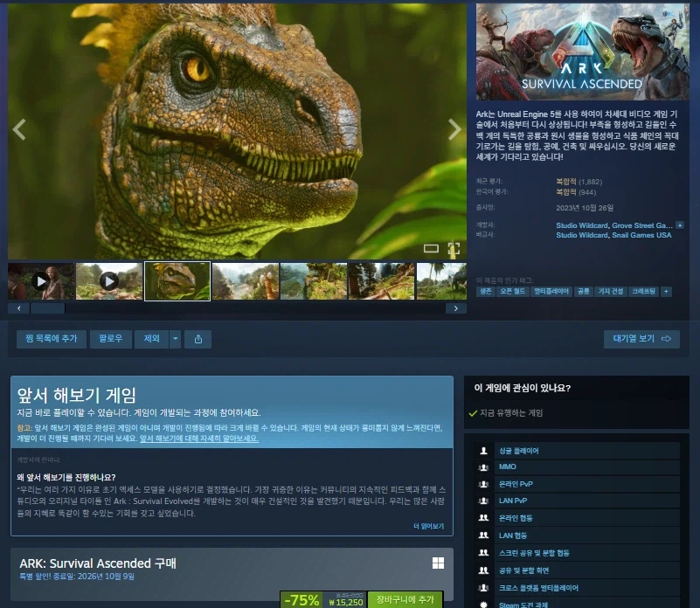The height and width of the screenshot is (608, 700).
Task: Open the queue with 대기열 보기
Action: [641, 339]
